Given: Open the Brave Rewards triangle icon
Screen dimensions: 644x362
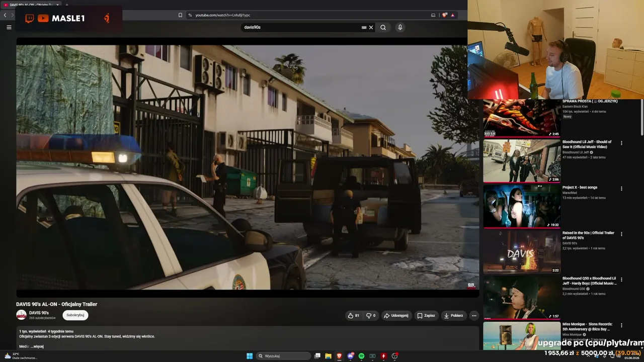Looking at the screenshot, I should [x=452, y=15].
